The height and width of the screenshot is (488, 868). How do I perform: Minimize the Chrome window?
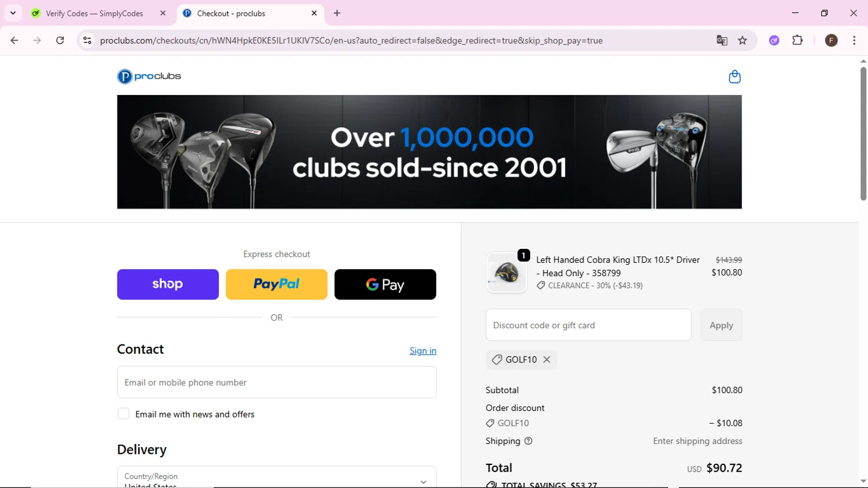[795, 13]
